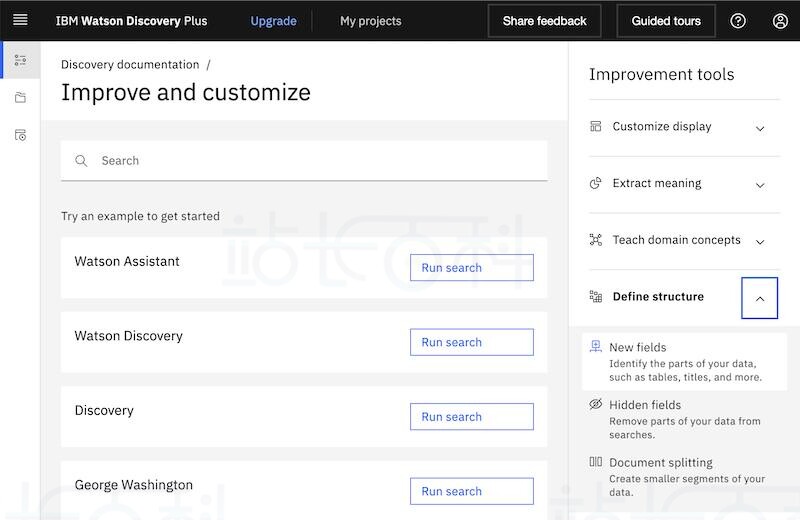Run search for Watson Assistant
800x520 pixels.
(471, 267)
